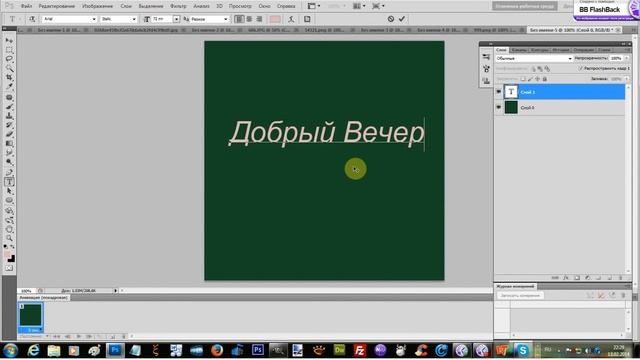640x360 pixels.
Task: Open the Редактирование menu
Action: click(57, 6)
